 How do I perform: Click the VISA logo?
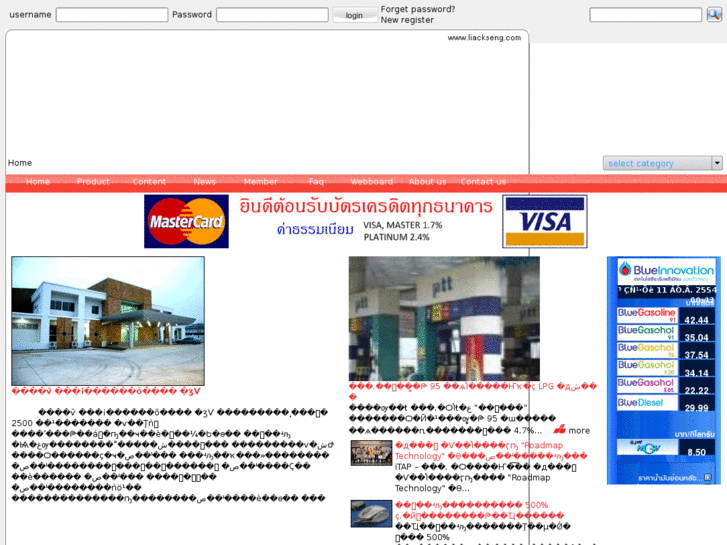(x=545, y=221)
